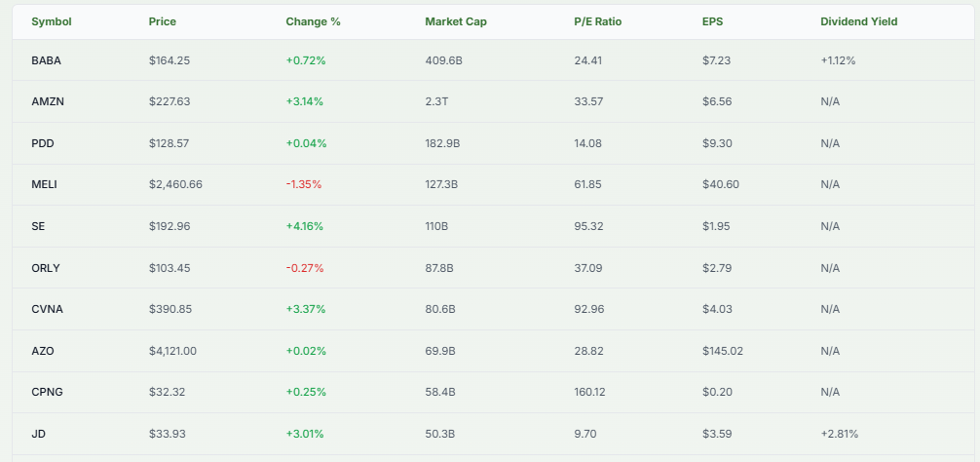The image size is (980, 462).
Task: Click the CVNA stock symbol
Action: pos(48,309)
